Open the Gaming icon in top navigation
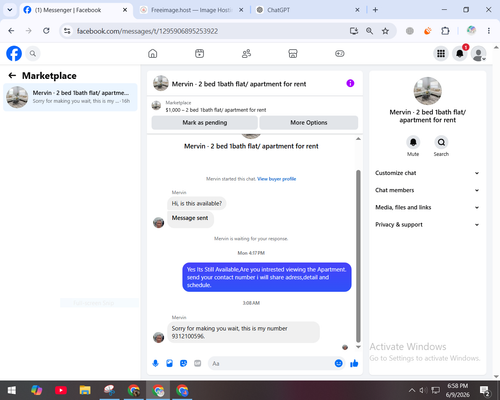 click(x=340, y=53)
